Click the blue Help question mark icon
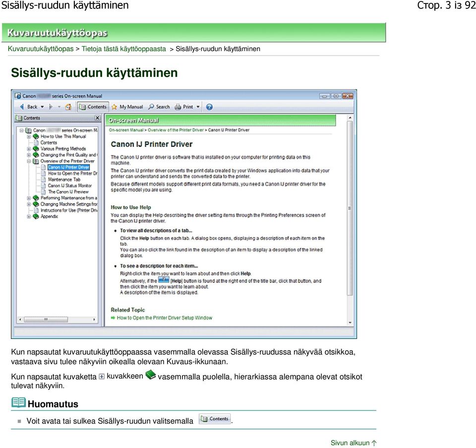 click(x=209, y=107)
